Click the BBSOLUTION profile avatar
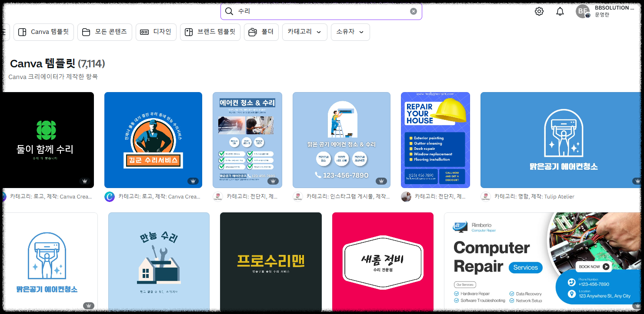Screen dimensions: 644x314 [583, 11]
